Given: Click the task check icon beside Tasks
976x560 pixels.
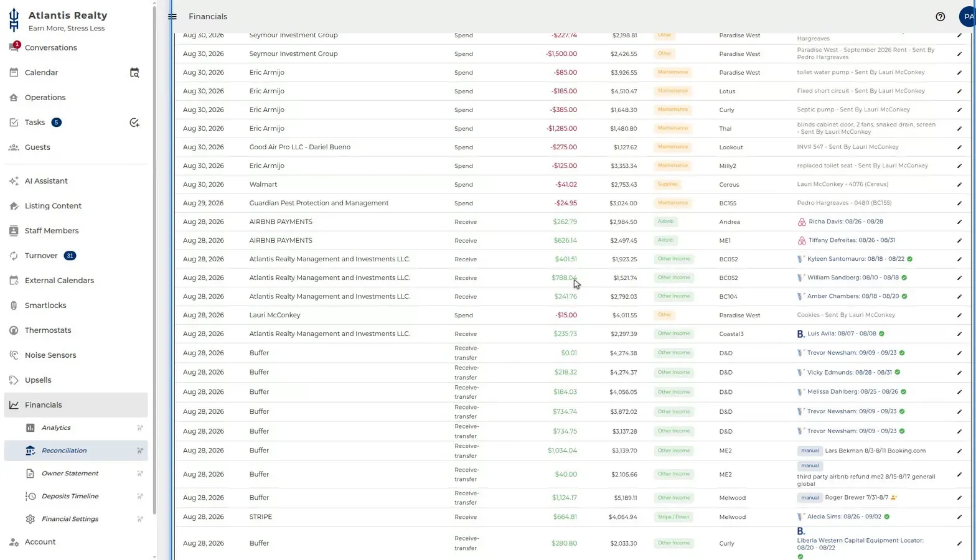Looking at the screenshot, I should click(x=134, y=123).
